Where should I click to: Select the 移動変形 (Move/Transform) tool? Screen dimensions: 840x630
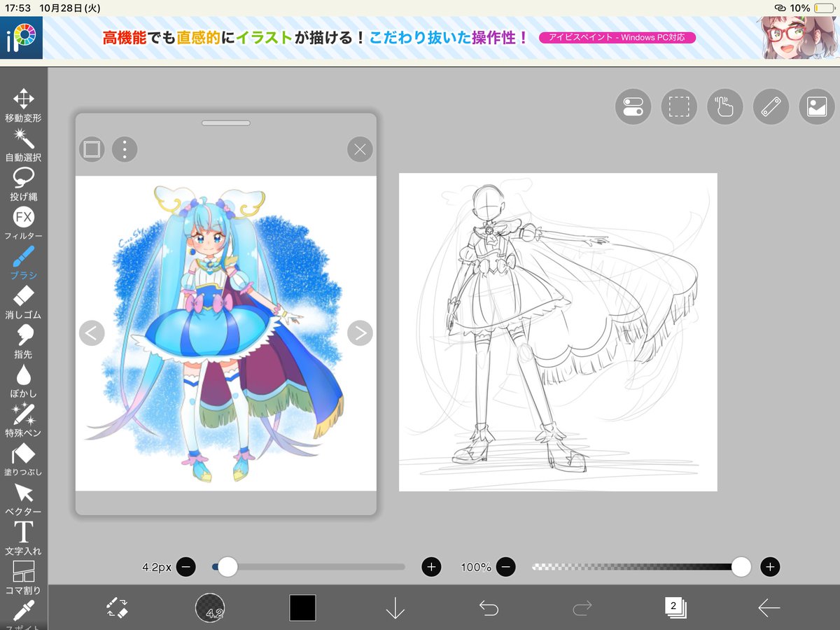pyautogui.click(x=23, y=99)
